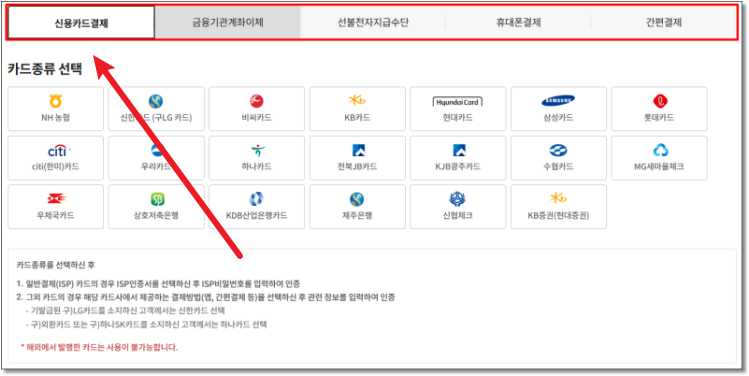
Task: Click the MG새마을체크 logo icon
Action: point(661,150)
